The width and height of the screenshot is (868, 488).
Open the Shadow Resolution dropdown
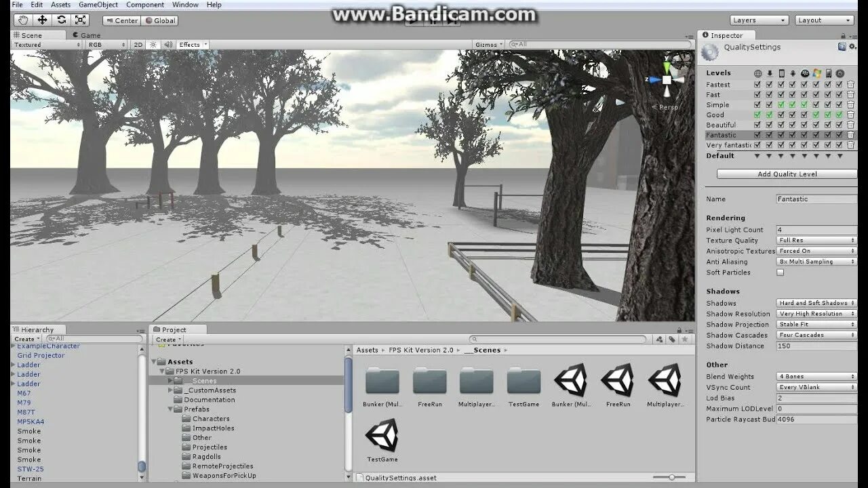[x=816, y=314]
